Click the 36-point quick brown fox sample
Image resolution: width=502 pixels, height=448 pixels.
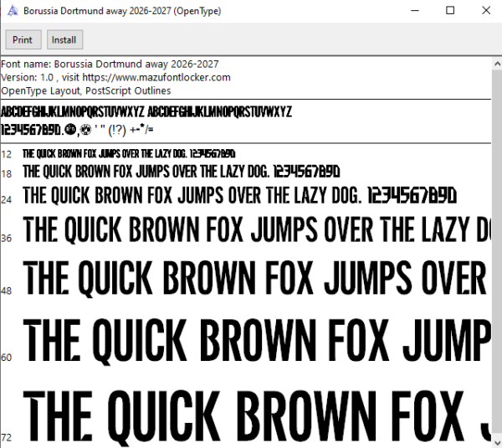(x=257, y=229)
